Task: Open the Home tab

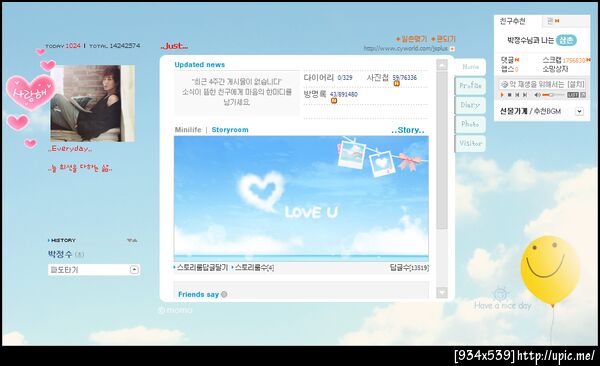Action: (x=470, y=67)
